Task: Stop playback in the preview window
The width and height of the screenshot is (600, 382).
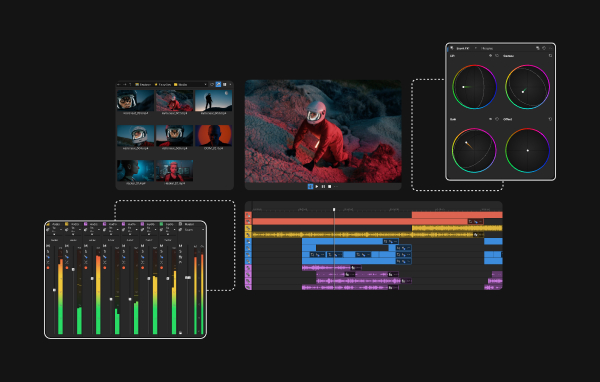Action: coord(329,186)
